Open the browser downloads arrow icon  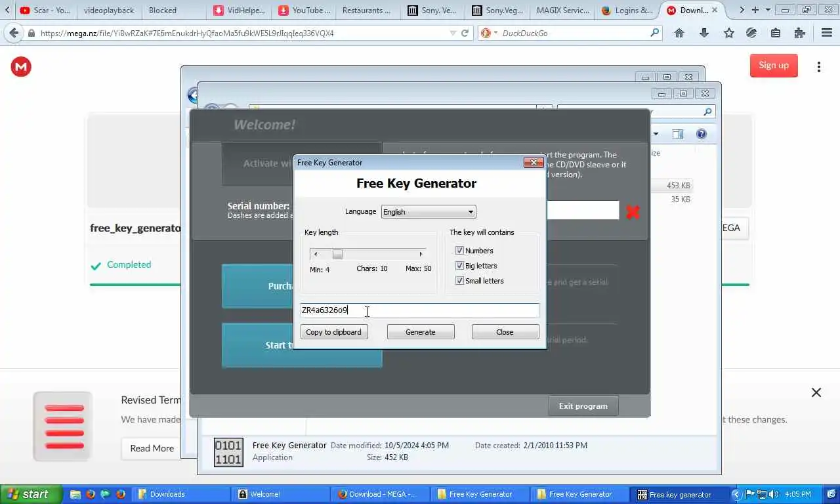point(704,33)
